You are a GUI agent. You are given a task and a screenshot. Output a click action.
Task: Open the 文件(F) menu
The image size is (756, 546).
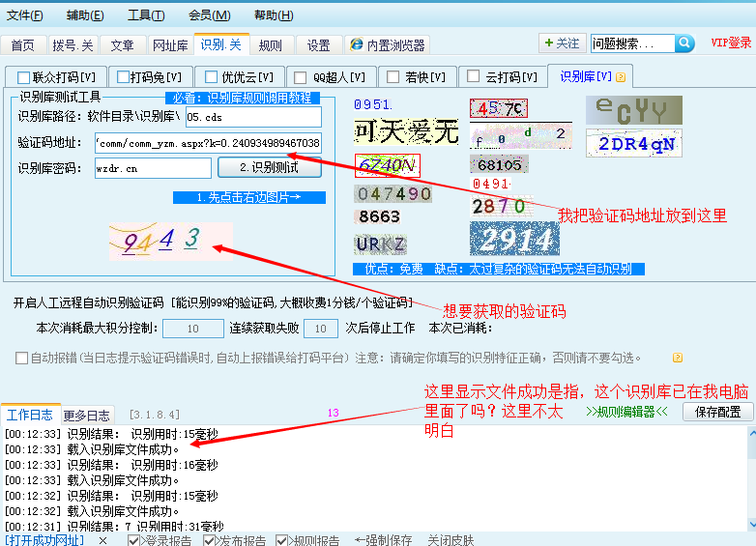(x=25, y=15)
